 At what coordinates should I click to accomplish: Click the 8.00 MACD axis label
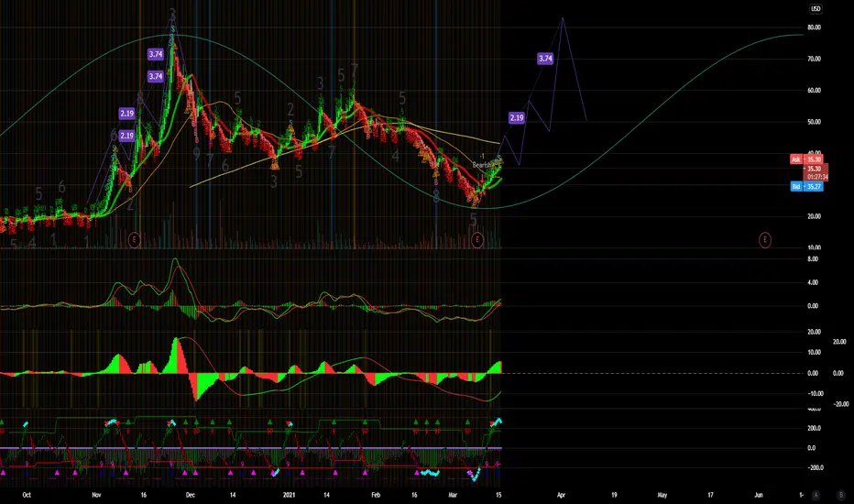pos(813,258)
